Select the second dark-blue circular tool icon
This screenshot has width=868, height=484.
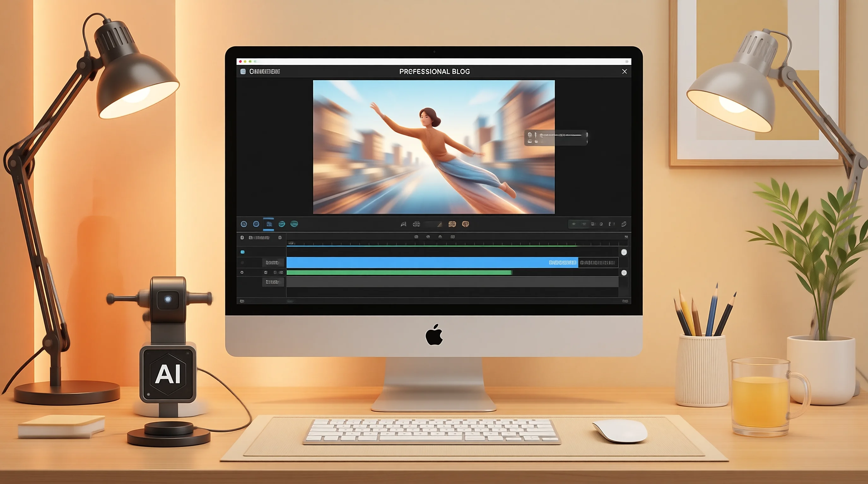[x=256, y=224]
